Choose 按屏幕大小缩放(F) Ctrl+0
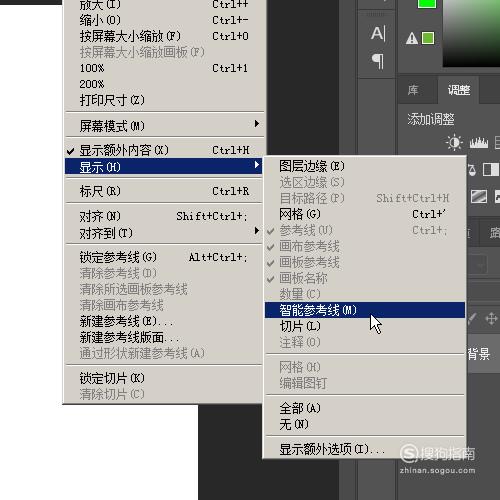Image resolution: width=500 pixels, height=500 pixels. pyautogui.click(x=165, y=36)
